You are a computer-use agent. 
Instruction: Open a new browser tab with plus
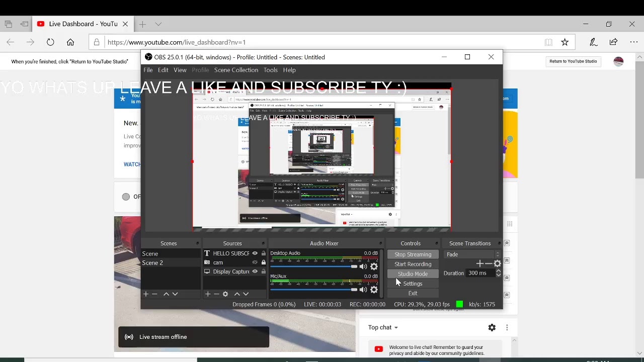pyautogui.click(x=143, y=24)
